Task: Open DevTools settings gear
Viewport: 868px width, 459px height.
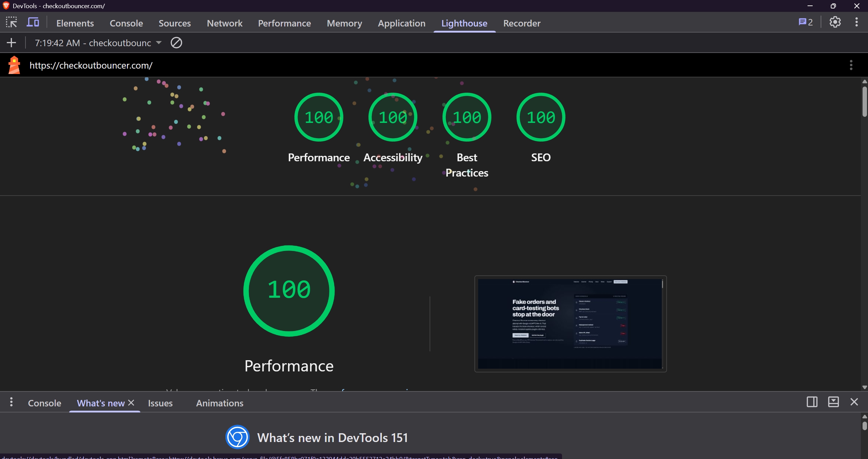Action: coord(835,22)
